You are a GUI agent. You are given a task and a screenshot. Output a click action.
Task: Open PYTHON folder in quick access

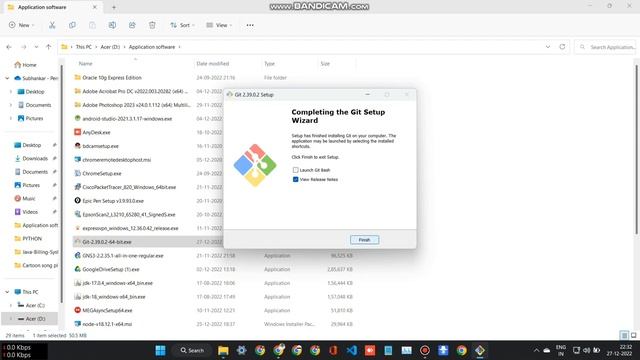point(32,238)
